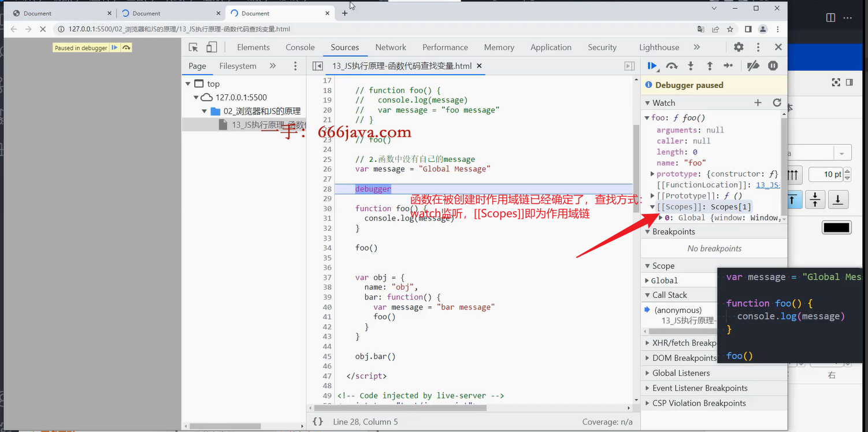Toggle the device toolbar
The height and width of the screenshot is (432, 868).
click(212, 47)
